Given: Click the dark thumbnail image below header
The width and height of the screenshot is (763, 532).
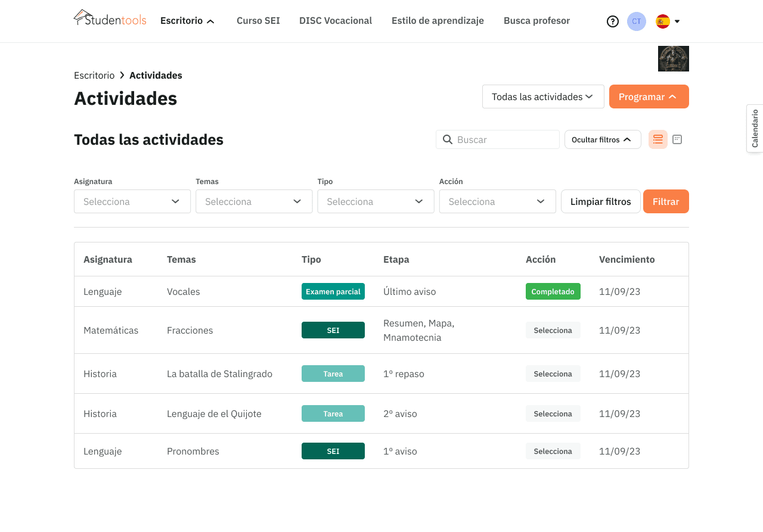Looking at the screenshot, I should click(673, 58).
